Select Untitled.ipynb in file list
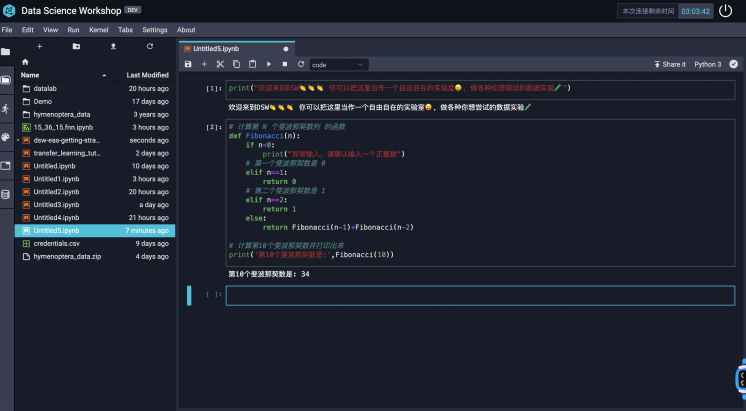This screenshot has width=746, height=411. tap(95, 166)
